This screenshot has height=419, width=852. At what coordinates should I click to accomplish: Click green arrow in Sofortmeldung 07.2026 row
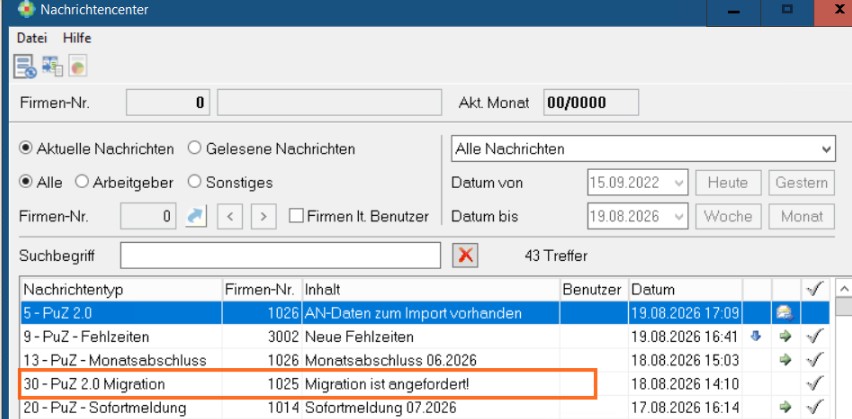pyautogui.click(x=785, y=407)
